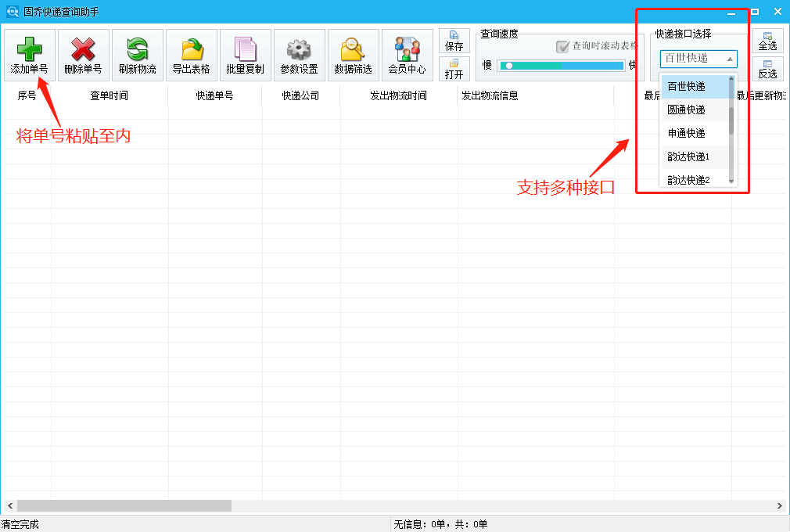Select 圆通快递 in dropdown list
This screenshot has width=790, height=532.
coord(695,110)
